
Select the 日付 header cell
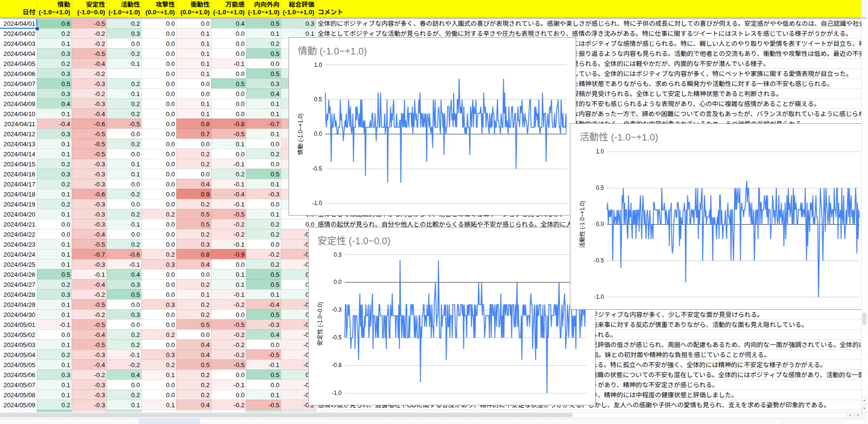click(19, 9)
